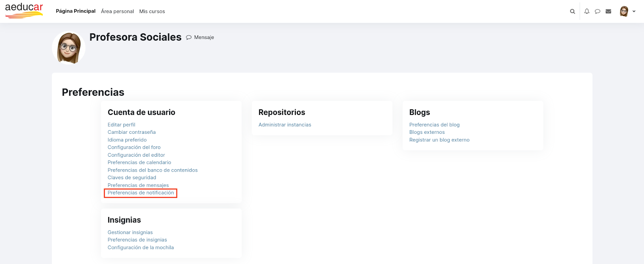Screen dimensions: 644x264
Task: Open Preferencias de insignias link
Action: (x=137, y=240)
